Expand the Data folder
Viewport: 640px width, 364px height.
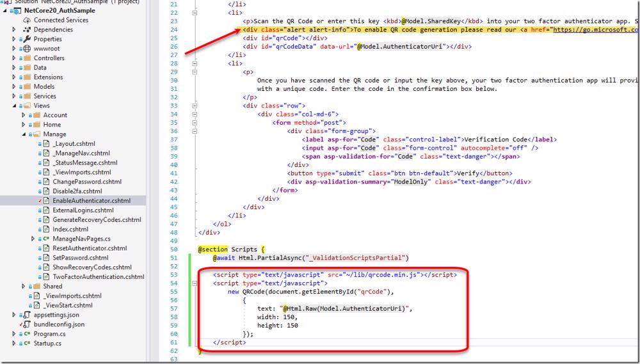click(x=14, y=67)
